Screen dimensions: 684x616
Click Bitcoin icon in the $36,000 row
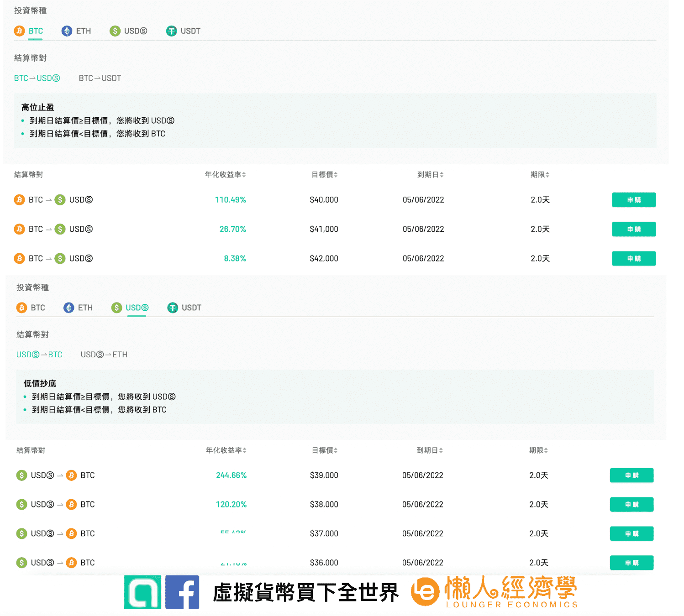click(71, 563)
